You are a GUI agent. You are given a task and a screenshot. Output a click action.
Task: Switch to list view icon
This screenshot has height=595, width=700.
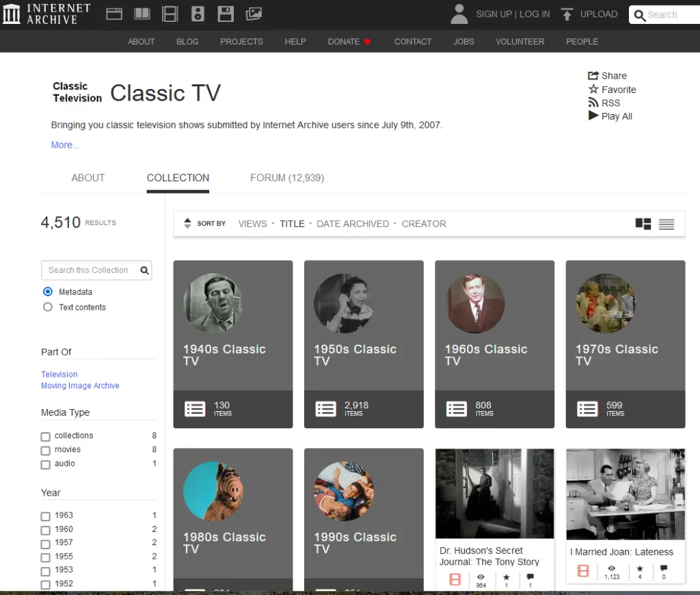tap(666, 224)
